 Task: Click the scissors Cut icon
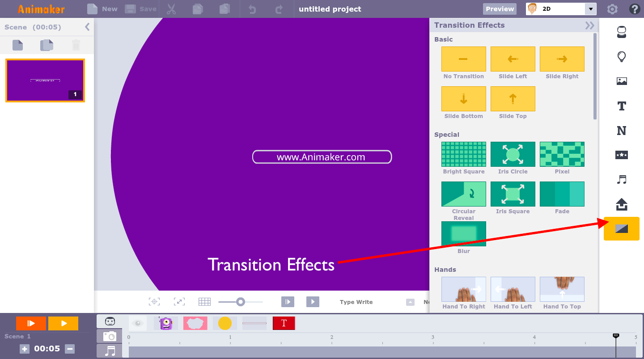[171, 9]
